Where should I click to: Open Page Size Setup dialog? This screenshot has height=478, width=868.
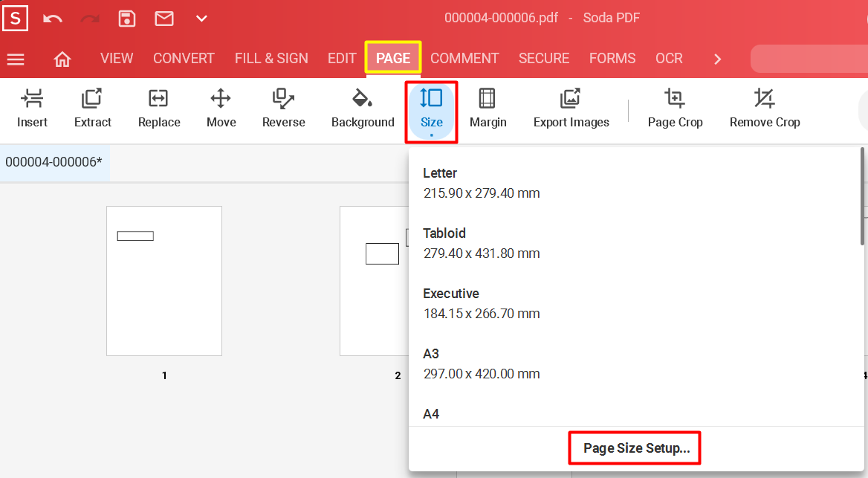pyautogui.click(x=636, y=448)
